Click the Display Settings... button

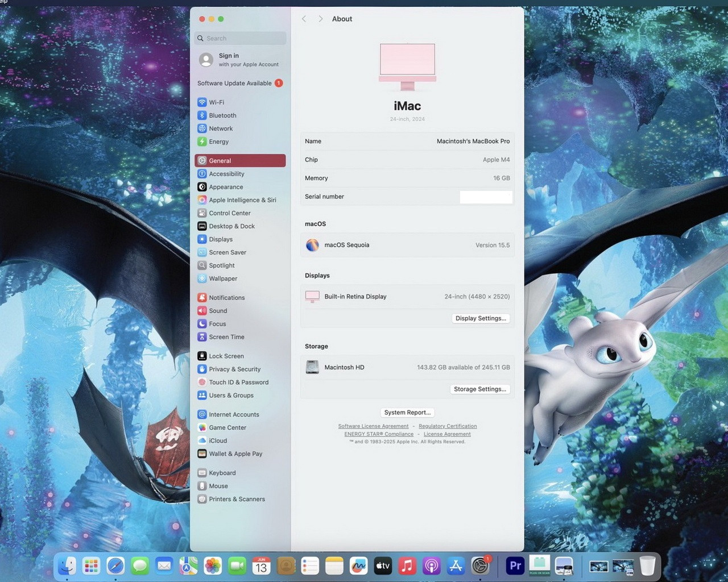pos(481,318)
